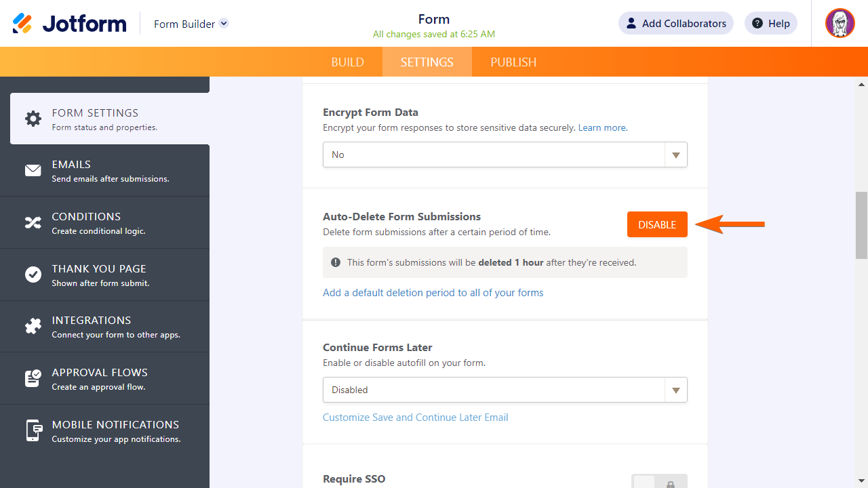
Task: Click the Jotform logo icon
Action: pyautogui.click(x=22, y=24)
